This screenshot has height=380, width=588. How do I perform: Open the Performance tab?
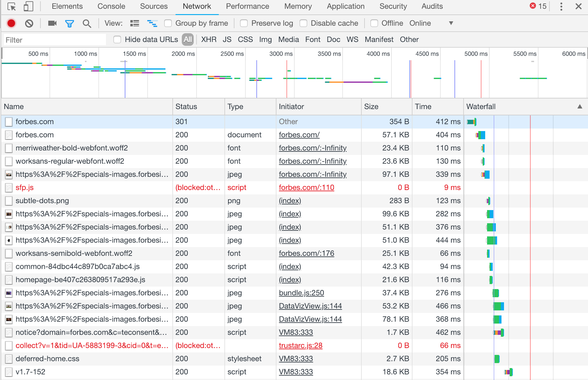click(x=247, y=7)
